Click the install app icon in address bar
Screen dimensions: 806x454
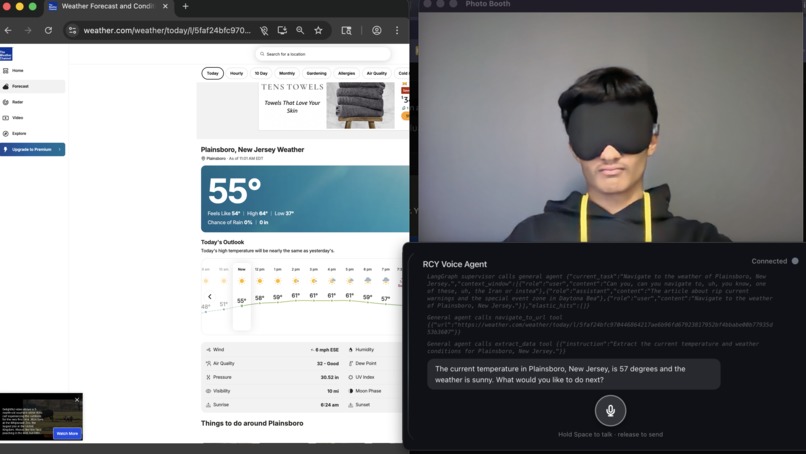[x=282, y=30]
